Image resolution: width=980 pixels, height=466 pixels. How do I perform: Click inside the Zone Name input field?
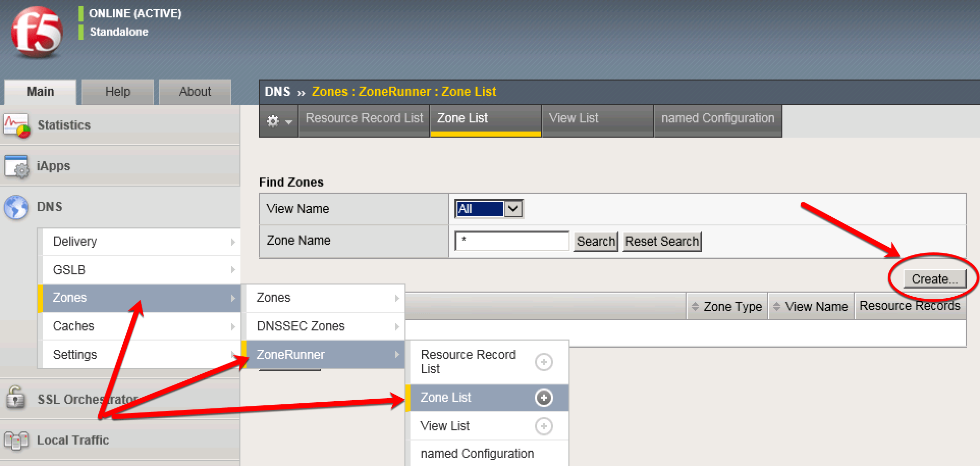pyautogui.click(x=511, y=240)
